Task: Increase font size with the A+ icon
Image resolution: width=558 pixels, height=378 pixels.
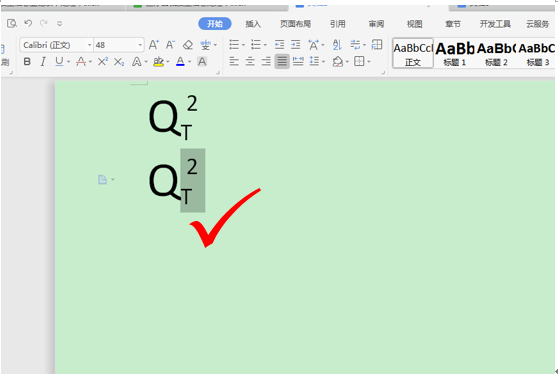Action: (x=154, y=45)
